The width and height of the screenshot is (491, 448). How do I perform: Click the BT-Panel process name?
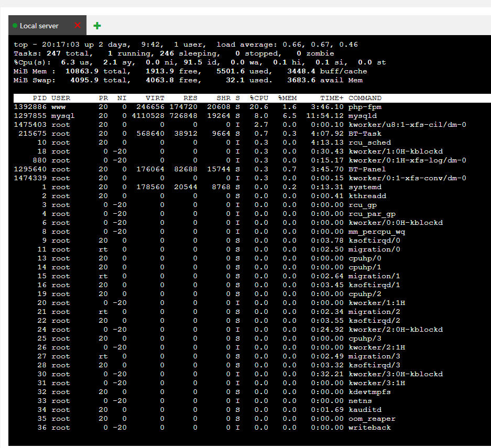367,169
